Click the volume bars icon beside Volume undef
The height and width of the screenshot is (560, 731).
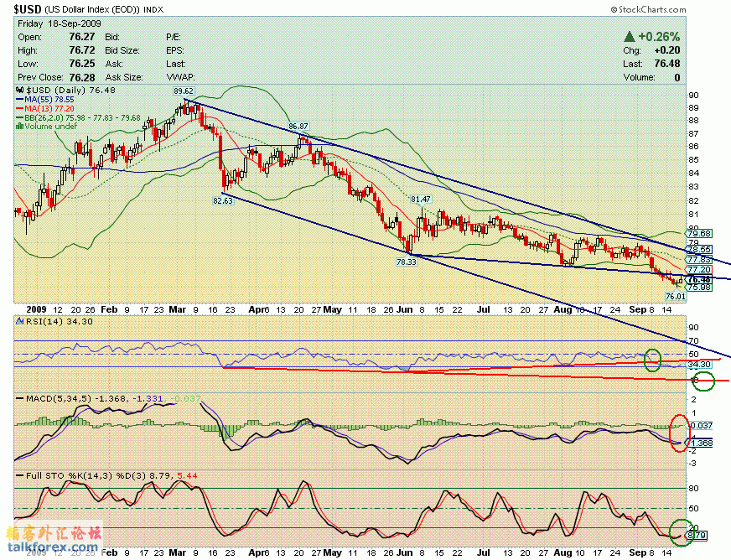(x=19, y=126)
